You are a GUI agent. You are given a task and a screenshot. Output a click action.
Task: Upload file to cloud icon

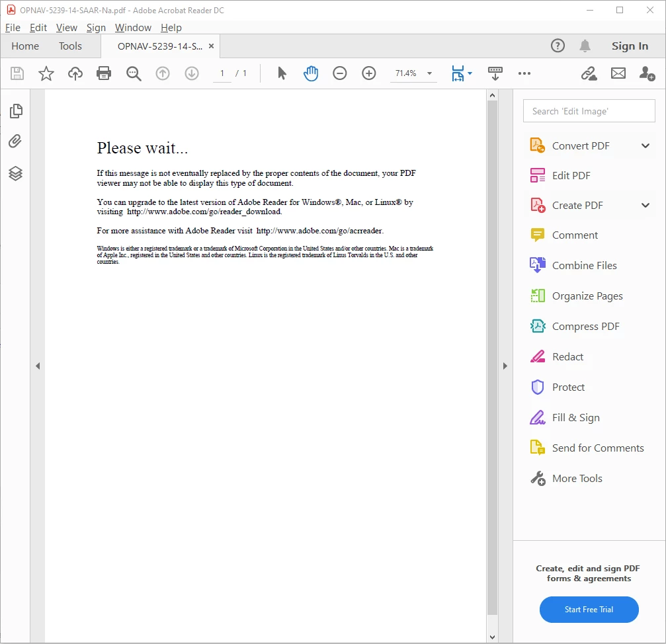[x=75, y=73]
